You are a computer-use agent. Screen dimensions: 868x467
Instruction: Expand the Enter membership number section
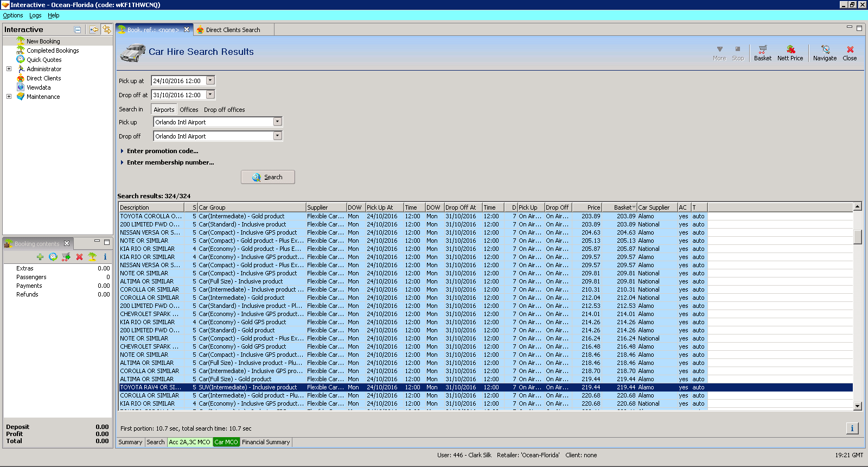point(167,162)
